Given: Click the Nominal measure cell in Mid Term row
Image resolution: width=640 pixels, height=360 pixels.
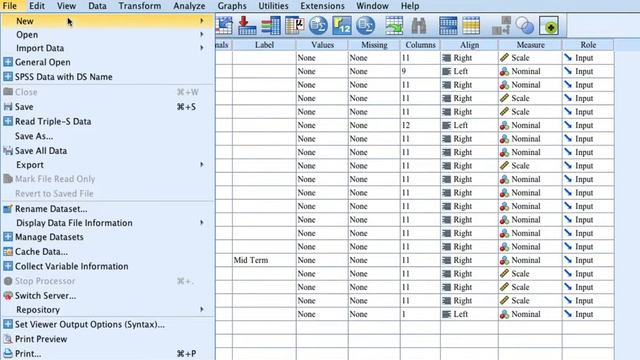Looking at the screenshot, I should point(530,260).
